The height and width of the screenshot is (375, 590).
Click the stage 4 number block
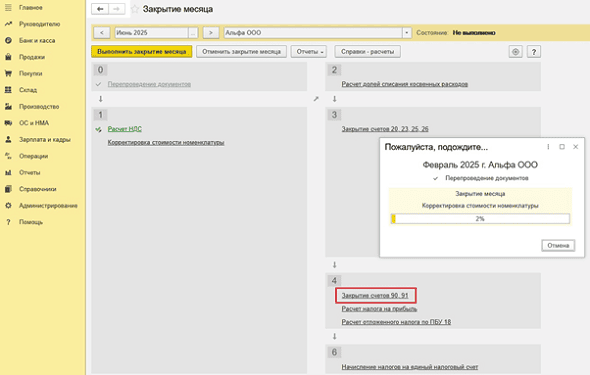pos(334,281)
